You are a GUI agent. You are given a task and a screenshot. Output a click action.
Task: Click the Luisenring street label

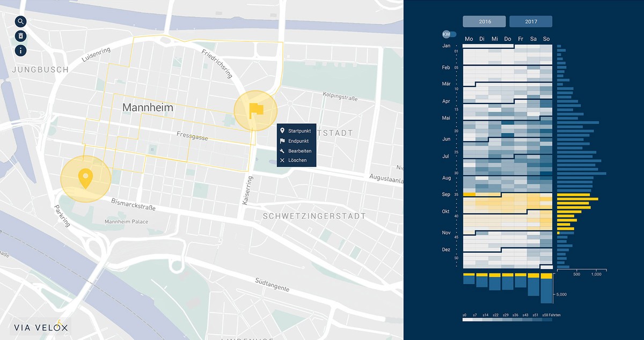(96, 54)
